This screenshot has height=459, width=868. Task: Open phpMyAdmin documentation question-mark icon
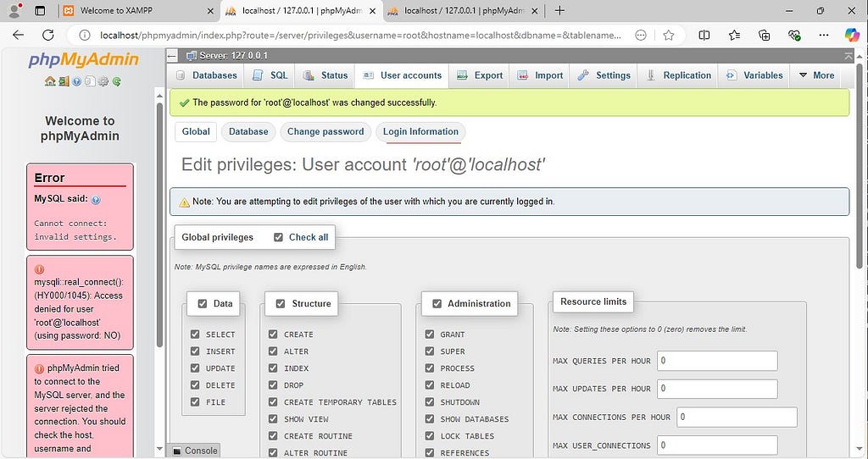click(77, 81)
